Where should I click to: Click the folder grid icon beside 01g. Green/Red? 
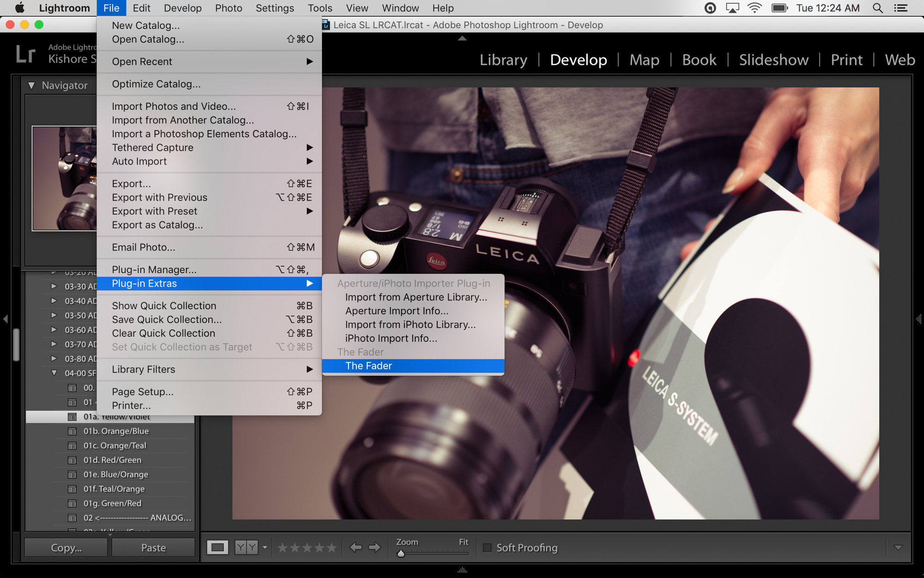coord(72,503)
